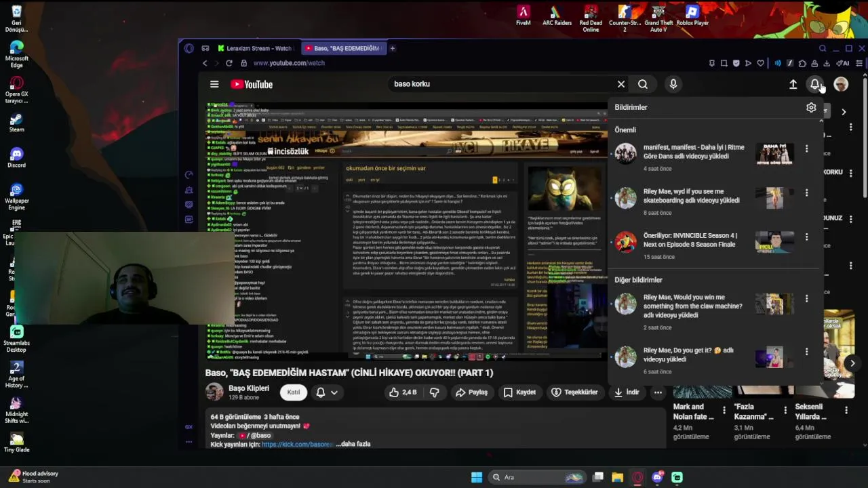Image resolution: width=868 pixels, height=488 pixels.
Task: Open more actions ellipsis under video
Action: coord(658,392)
